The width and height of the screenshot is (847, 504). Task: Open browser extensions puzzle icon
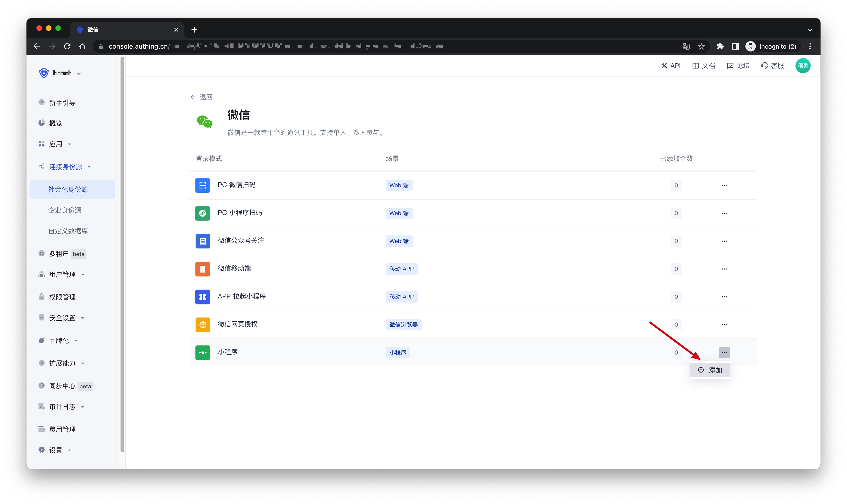pos(720,47)
